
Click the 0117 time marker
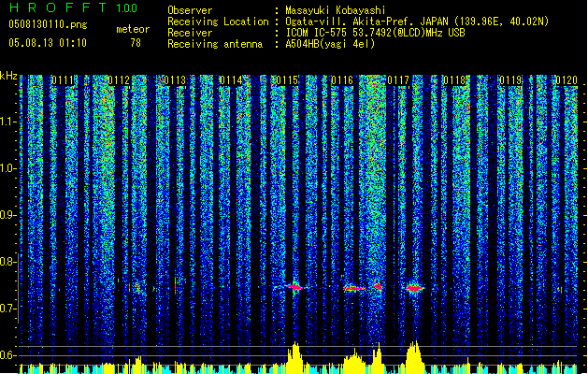pos(398,80)
